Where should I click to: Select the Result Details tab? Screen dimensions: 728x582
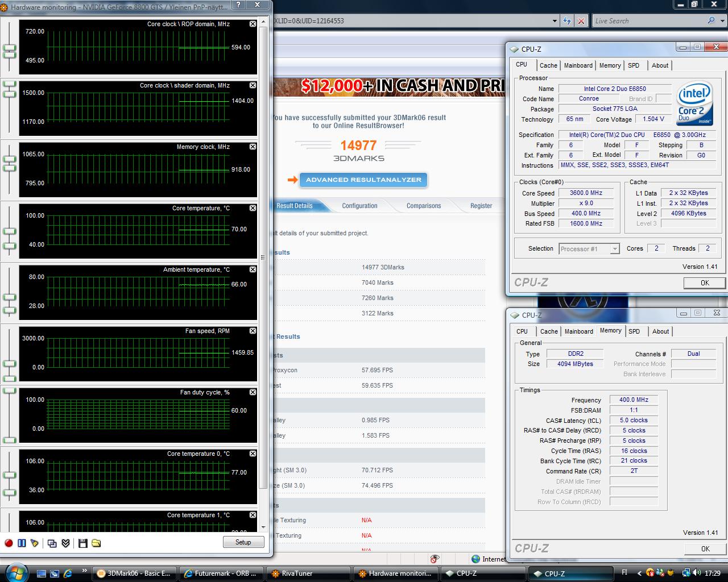click(x=294, y=206)
